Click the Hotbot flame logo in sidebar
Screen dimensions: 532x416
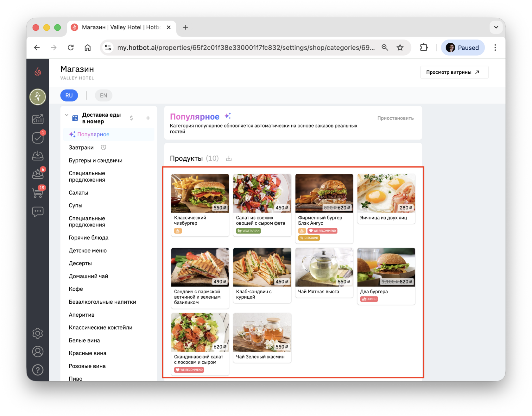coord(38,72)
